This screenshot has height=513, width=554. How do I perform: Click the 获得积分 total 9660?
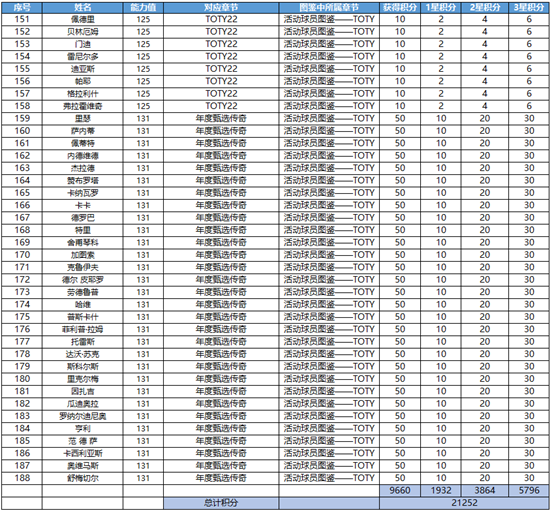pyautogui.click(x=400, y=490)
